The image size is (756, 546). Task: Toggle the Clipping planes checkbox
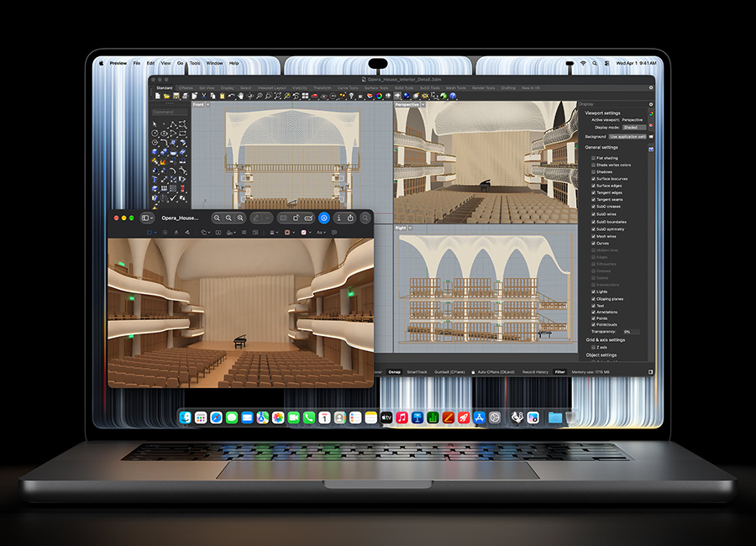point(594,299)
